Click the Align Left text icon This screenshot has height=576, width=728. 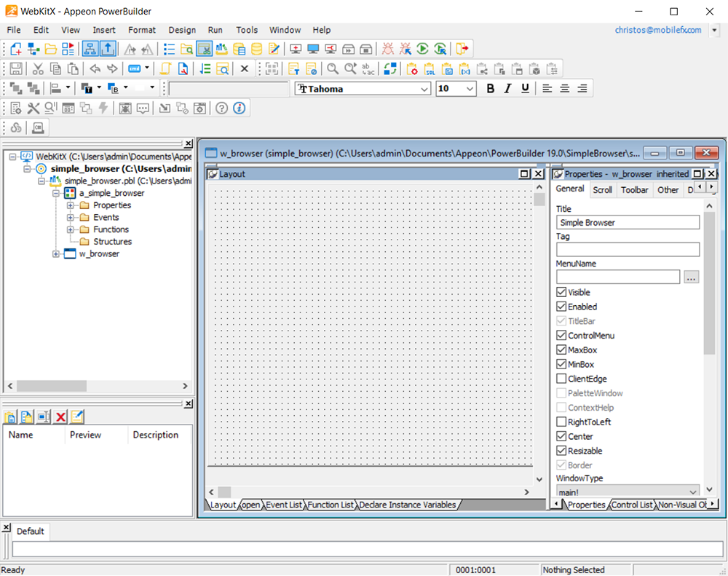tap(547, 88)
